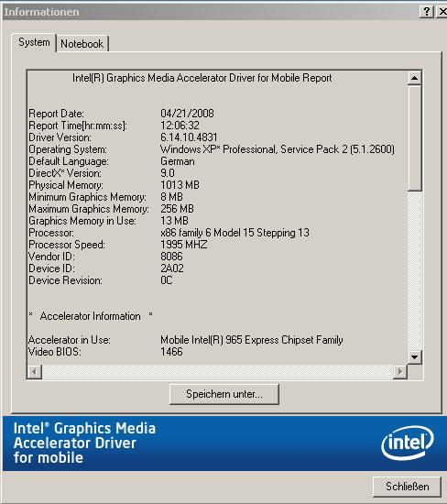Click Vendor ID value 8086
447x504 pixels.
coord(171,257)
